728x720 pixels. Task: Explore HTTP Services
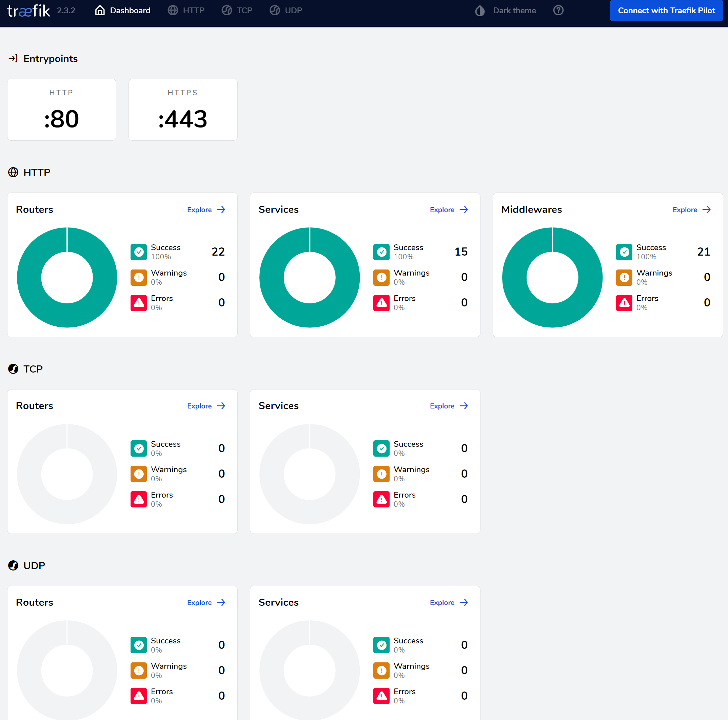tap(449, 210)
